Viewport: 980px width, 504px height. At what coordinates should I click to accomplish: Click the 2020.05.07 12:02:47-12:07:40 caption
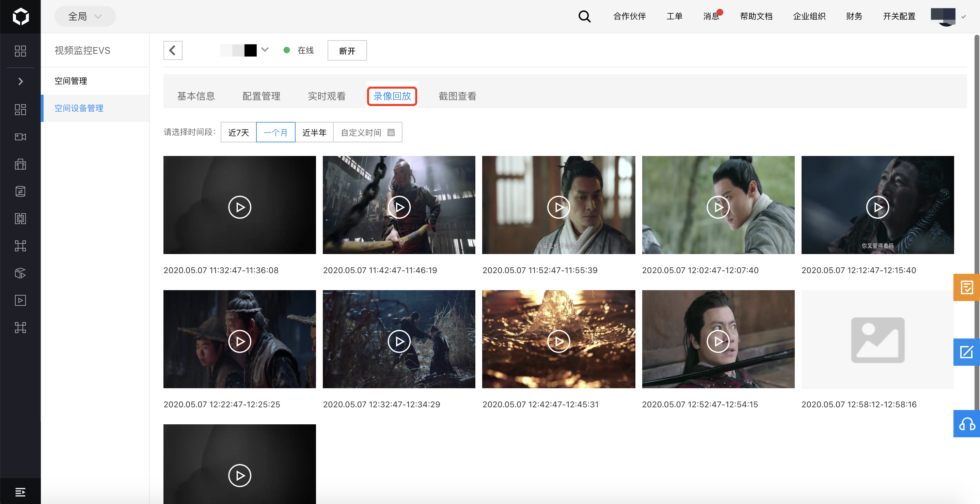(700, 270)
